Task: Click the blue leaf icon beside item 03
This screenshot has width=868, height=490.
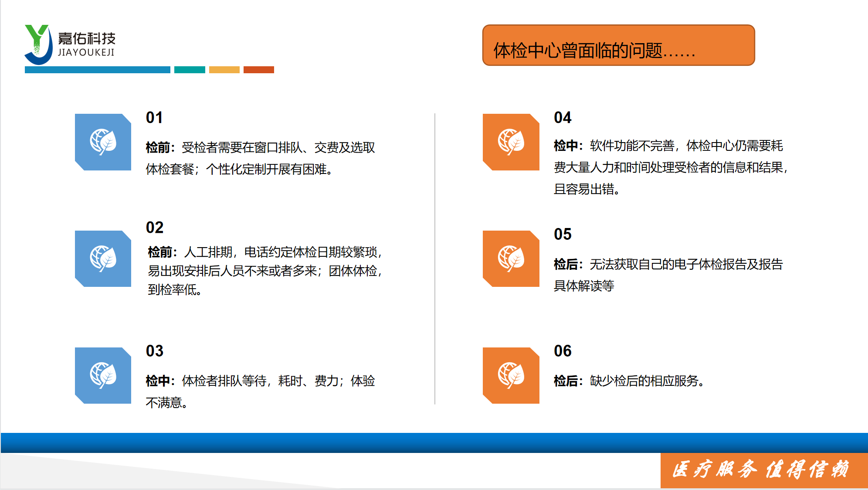Action: 103,375
